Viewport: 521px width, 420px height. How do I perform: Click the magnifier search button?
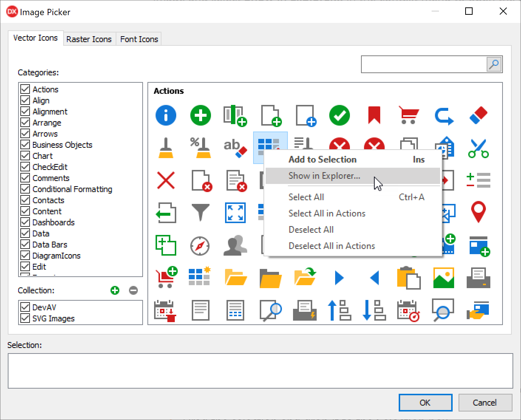point(494,65)
